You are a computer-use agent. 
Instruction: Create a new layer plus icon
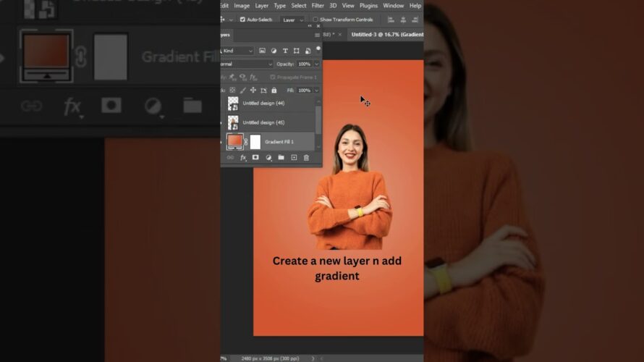[x=294, y=157]
